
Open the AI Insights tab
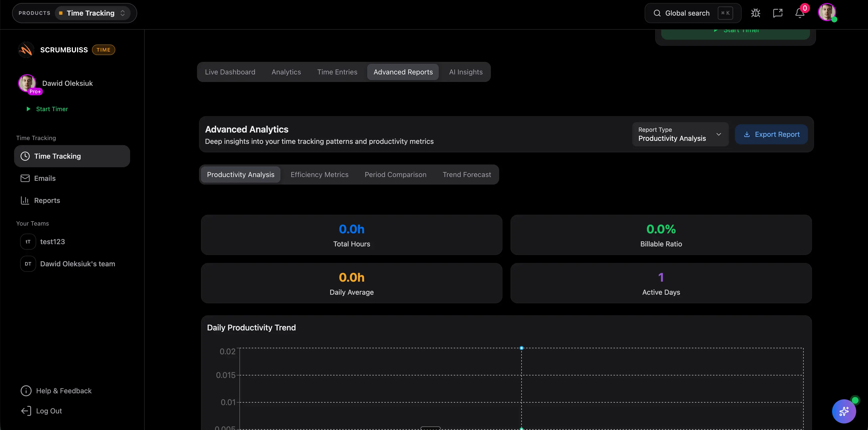(x=465, y=72)
